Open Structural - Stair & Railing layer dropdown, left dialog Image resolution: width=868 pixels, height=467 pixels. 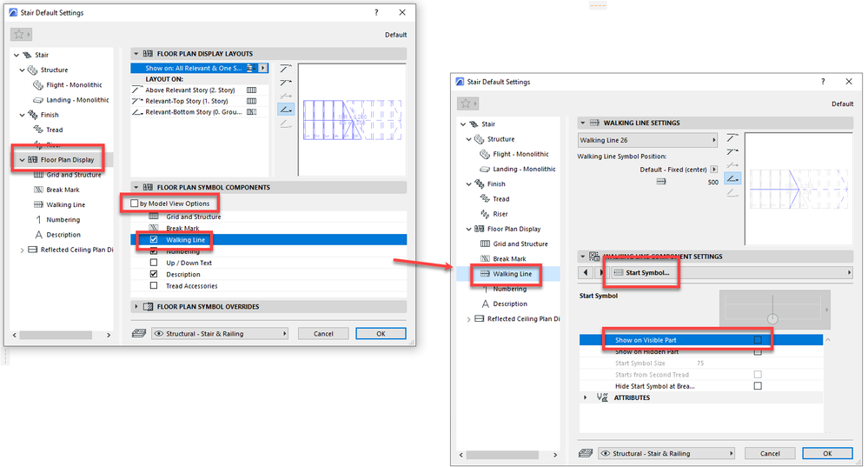coord(221,333)
